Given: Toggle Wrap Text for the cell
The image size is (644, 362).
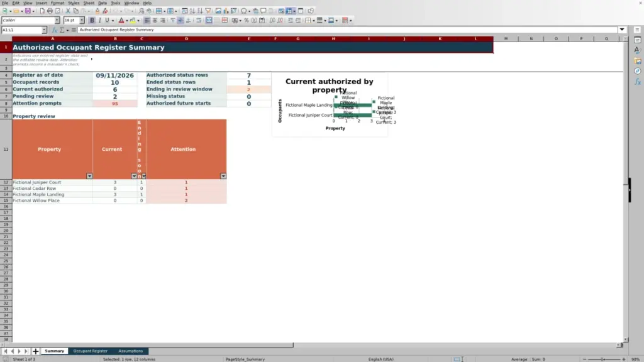Looking at the screenshot, I should 199,21.
